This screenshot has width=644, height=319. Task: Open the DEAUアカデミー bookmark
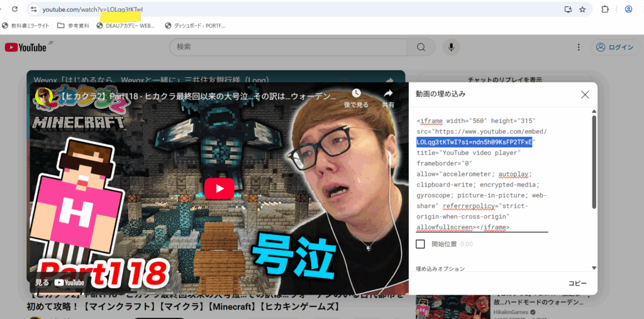(125, 26)
